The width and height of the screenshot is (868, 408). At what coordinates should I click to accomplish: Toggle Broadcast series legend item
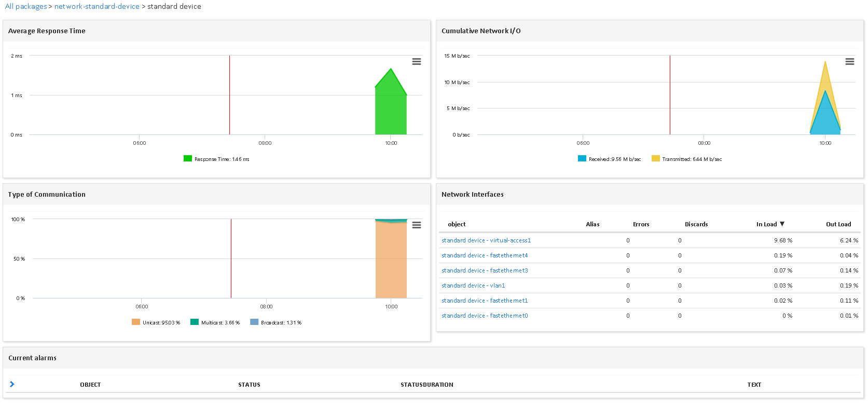[275, 322]
